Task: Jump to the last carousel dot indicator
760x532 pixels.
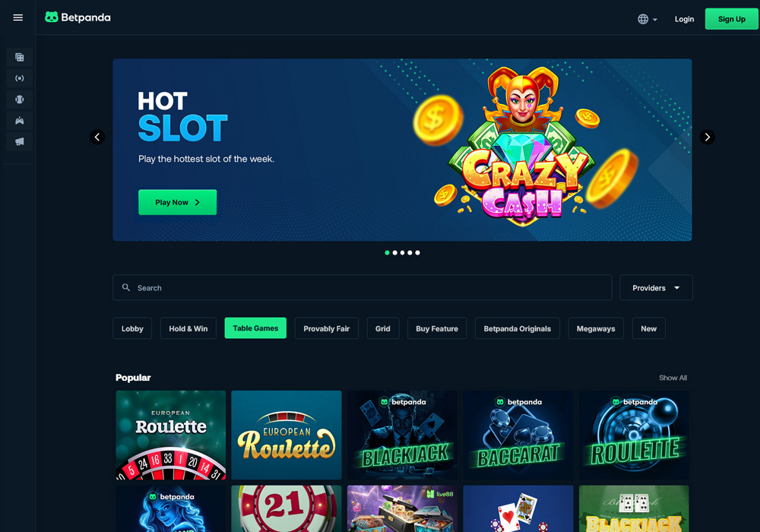Action: 417,252
